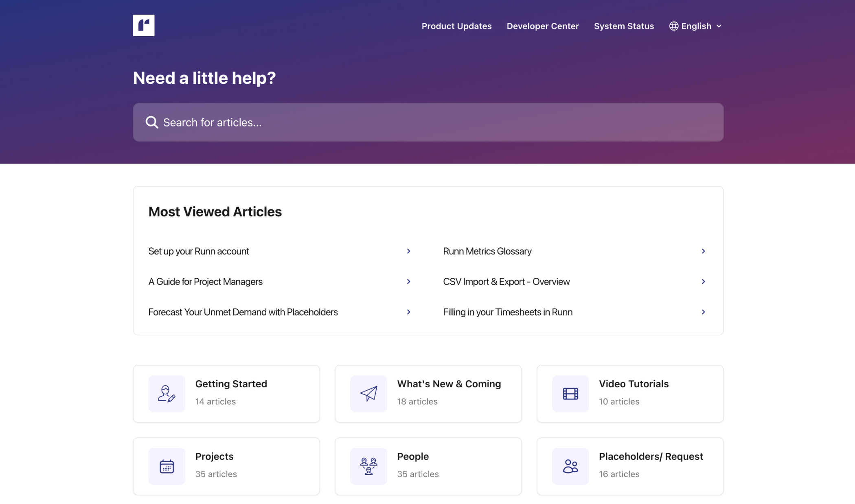Click 35 articles under Projects
The image size is (855, 504).
point(216,474)
